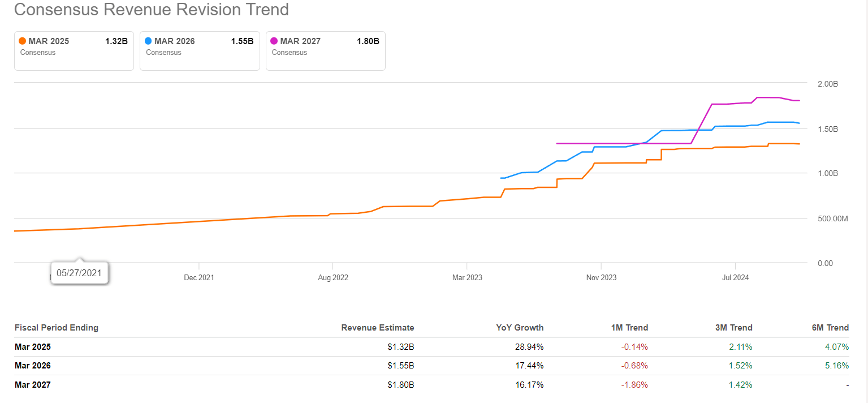The width and height of the screenshot is (868, 403).
Task: Click the Revenue Estimate column header
Action: pyautogui.click(x=377, y=328)
